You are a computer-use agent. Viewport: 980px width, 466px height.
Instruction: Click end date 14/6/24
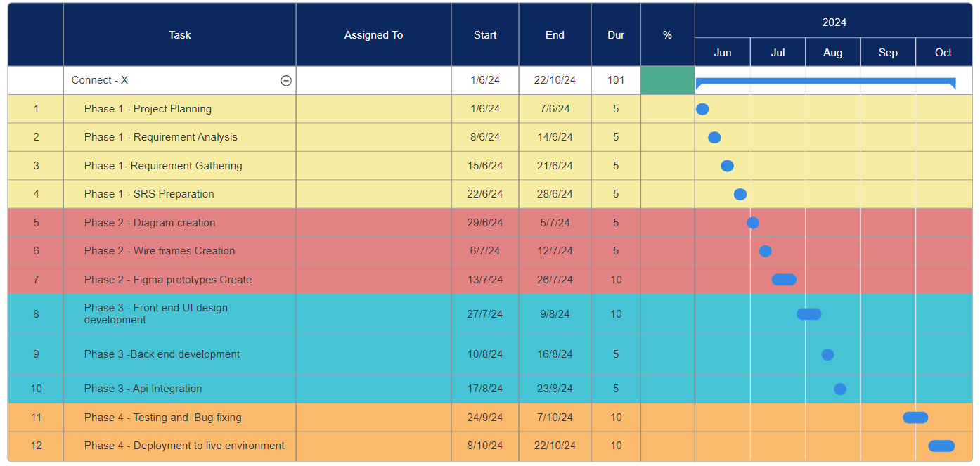[555, 137]
